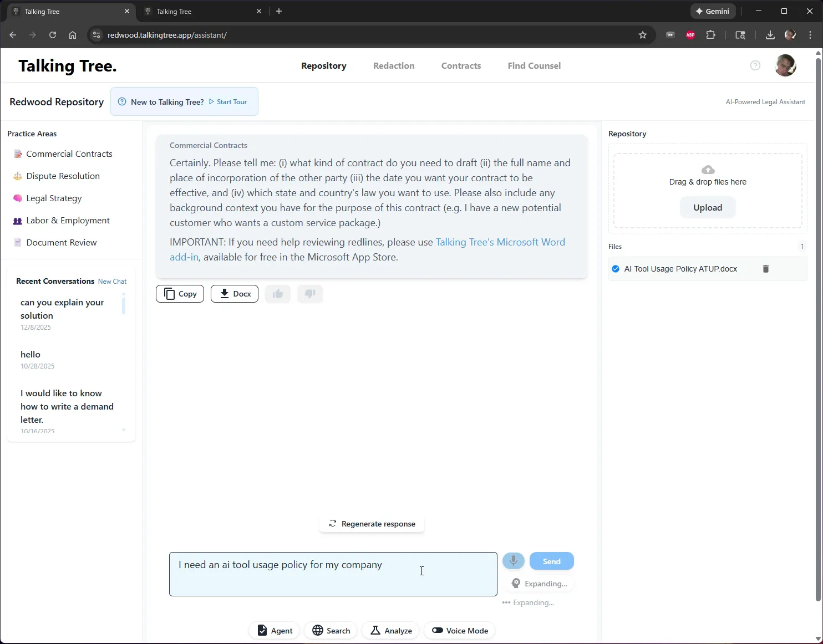The width and height of the screenshot is (823, 644).
Task: Start the Talking Tree tour
Action: 228,102
